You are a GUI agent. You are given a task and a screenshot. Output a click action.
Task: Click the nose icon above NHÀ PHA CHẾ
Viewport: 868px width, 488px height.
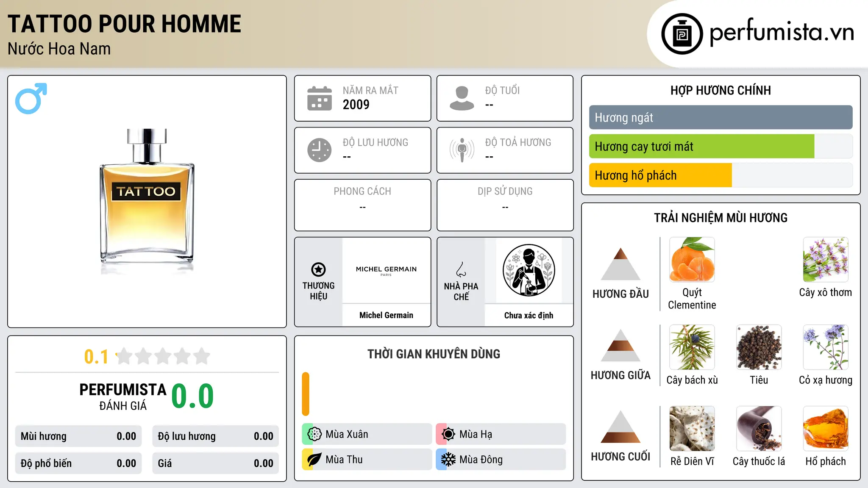click(461, 269)
